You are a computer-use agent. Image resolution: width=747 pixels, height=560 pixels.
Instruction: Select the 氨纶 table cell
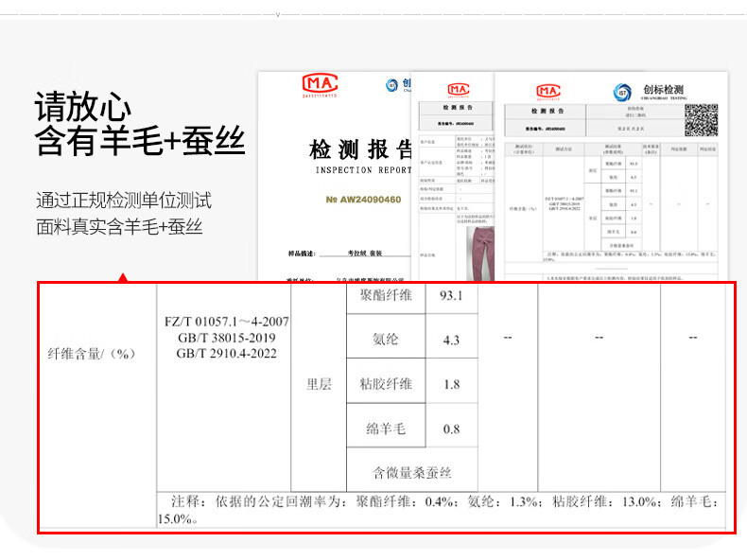386,340
